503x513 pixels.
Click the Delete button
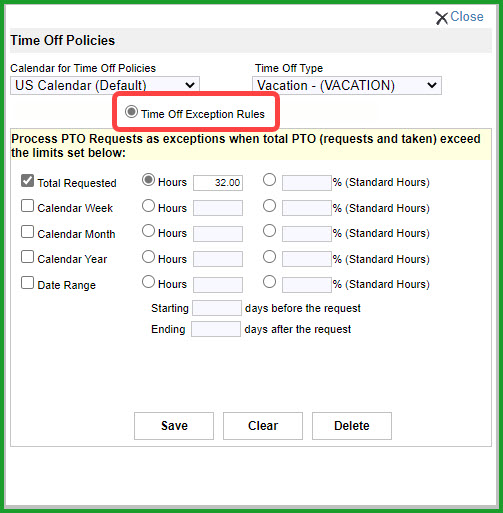point(352,426)
